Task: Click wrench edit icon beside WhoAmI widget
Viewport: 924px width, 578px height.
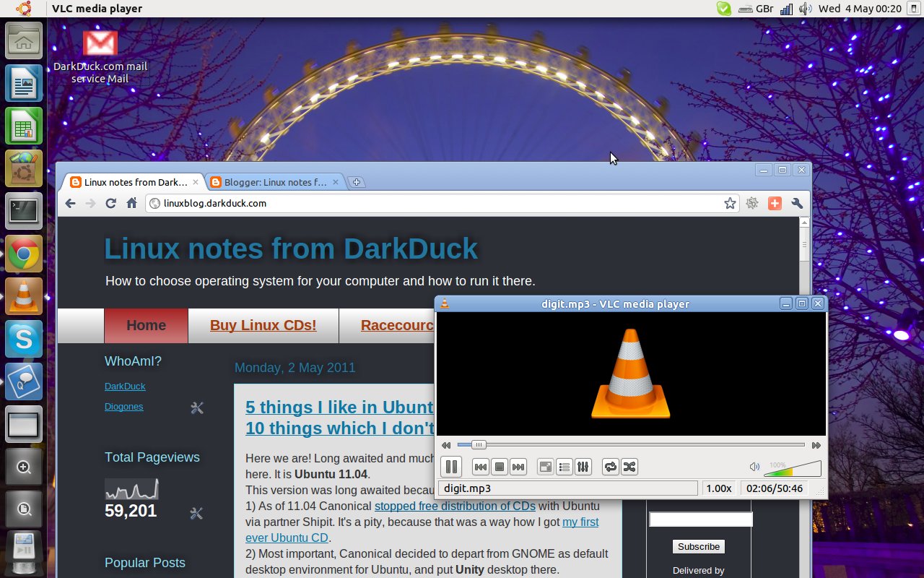Action: [x=196, y=408]
